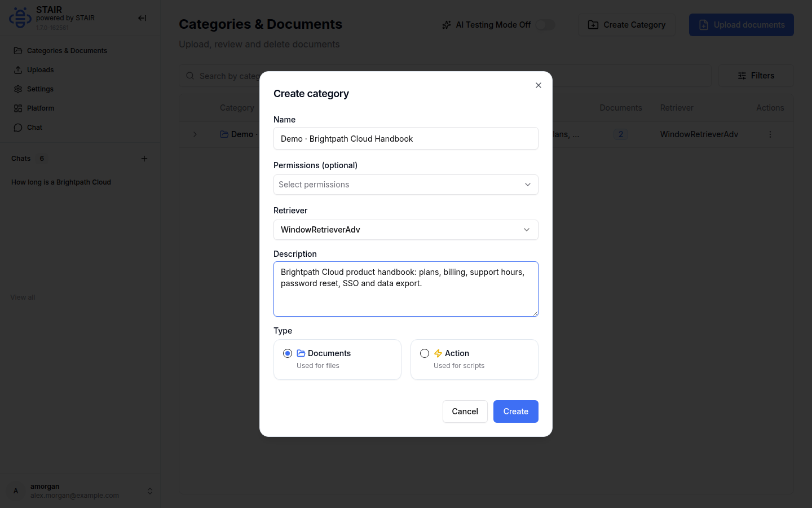Click the WindowRetrieverAdv table cell
The image size is (812, 508).
tap(699, 134)
